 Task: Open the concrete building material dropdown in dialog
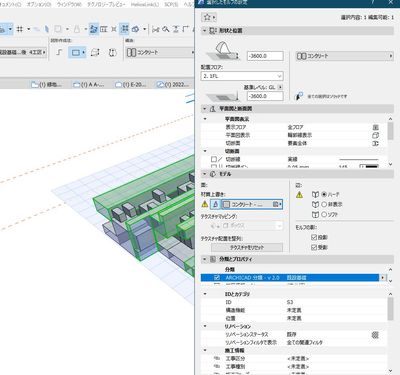coord(345,56)
